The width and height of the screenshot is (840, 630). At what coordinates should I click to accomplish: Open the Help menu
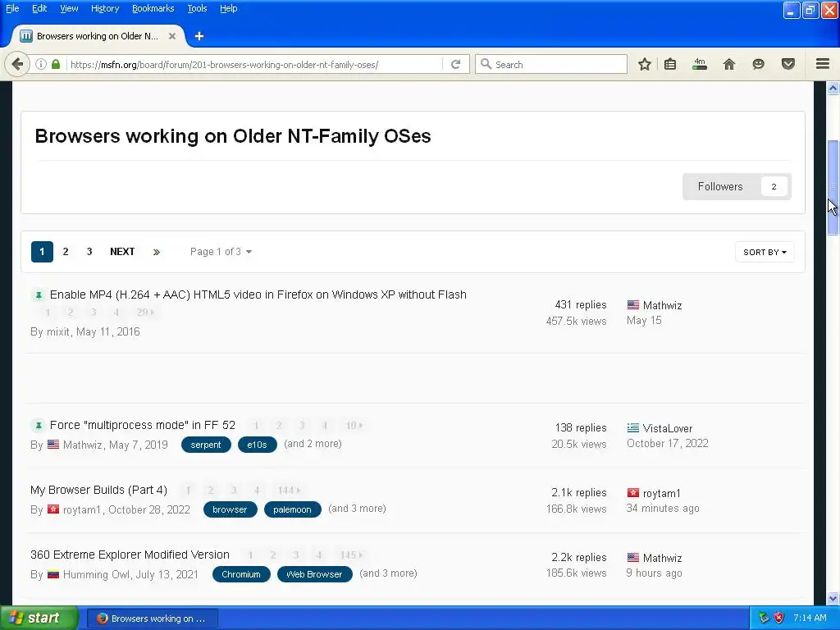pos(228,8)
